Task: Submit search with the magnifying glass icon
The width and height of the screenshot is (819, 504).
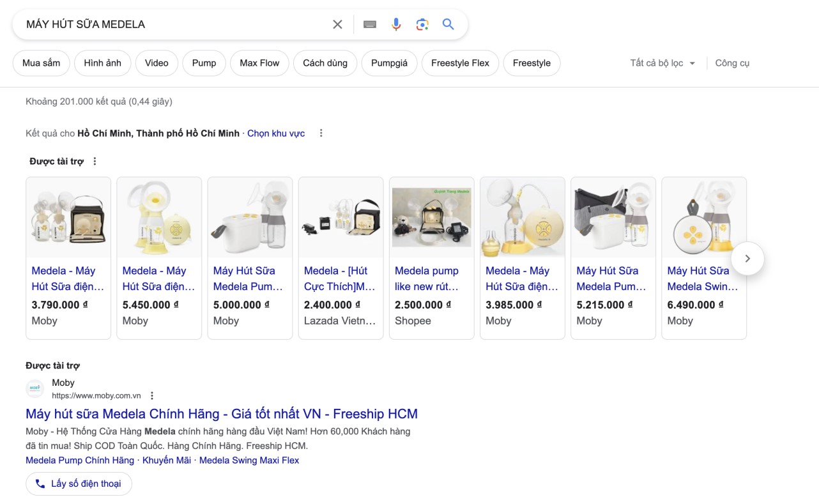Action: point(448,24)
